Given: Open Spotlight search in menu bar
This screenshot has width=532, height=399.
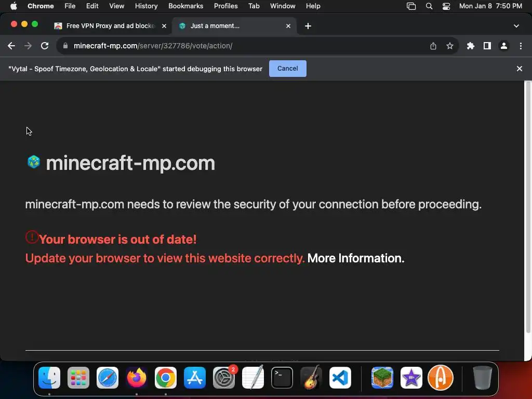Looking at the screenshot, I should tap(429, 6).
